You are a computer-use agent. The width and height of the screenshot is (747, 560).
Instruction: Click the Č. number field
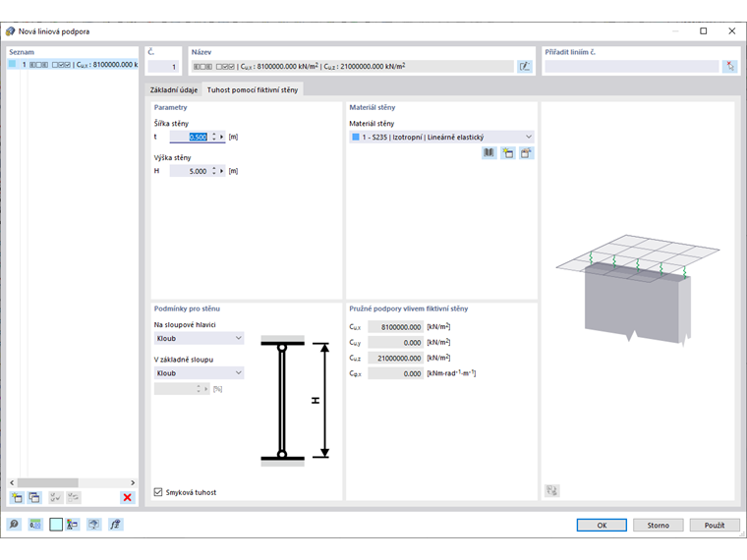(x=163, y=67)
